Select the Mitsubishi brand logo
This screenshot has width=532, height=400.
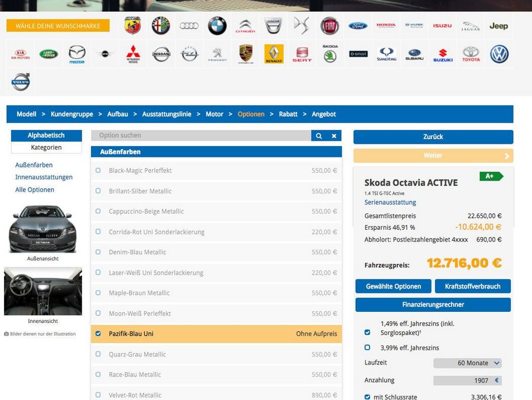(x=133, y=54)
